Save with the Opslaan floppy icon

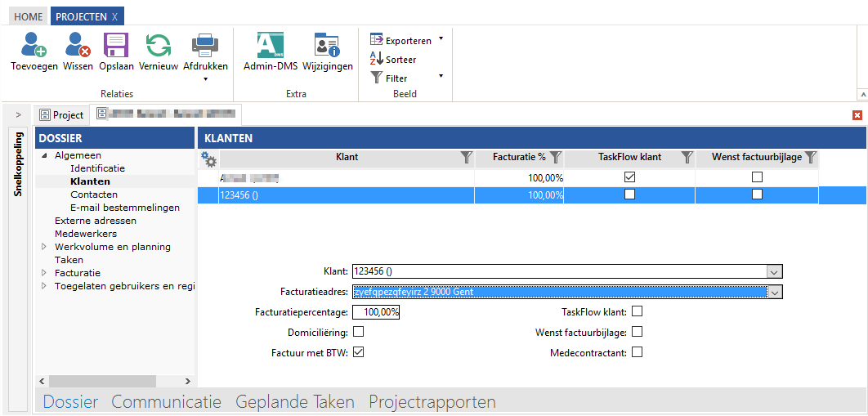click(116, 46)
